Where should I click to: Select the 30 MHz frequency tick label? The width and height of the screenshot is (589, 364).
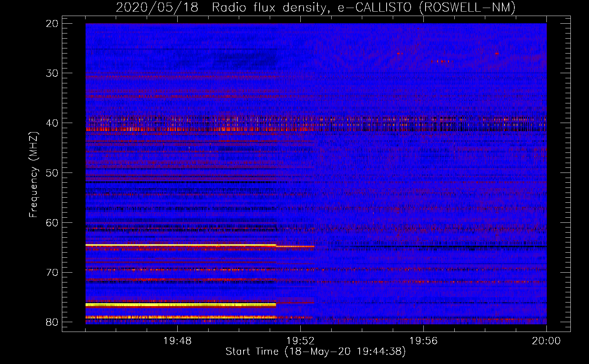[52, 73]
